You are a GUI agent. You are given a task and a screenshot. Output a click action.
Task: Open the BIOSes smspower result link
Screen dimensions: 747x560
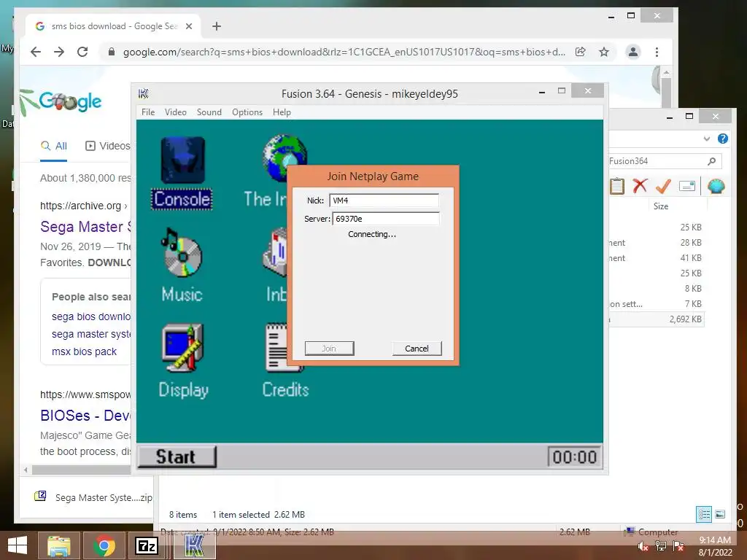86,415
